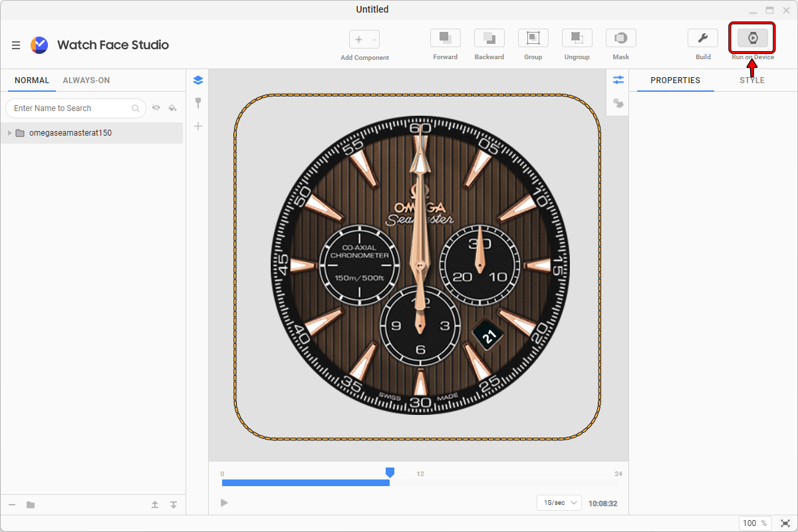Click the 10:08:32 time display
The image size is (798, 532).
(x=603, y=503)
